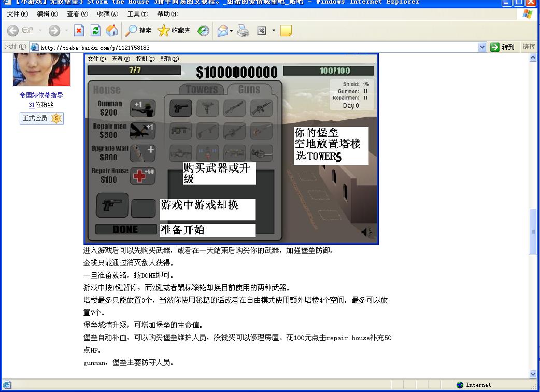Image resolution: width=540 pixels, height=392 pixels.
Task: Click the 7/7 ammo bar
Action: point(134,70)
